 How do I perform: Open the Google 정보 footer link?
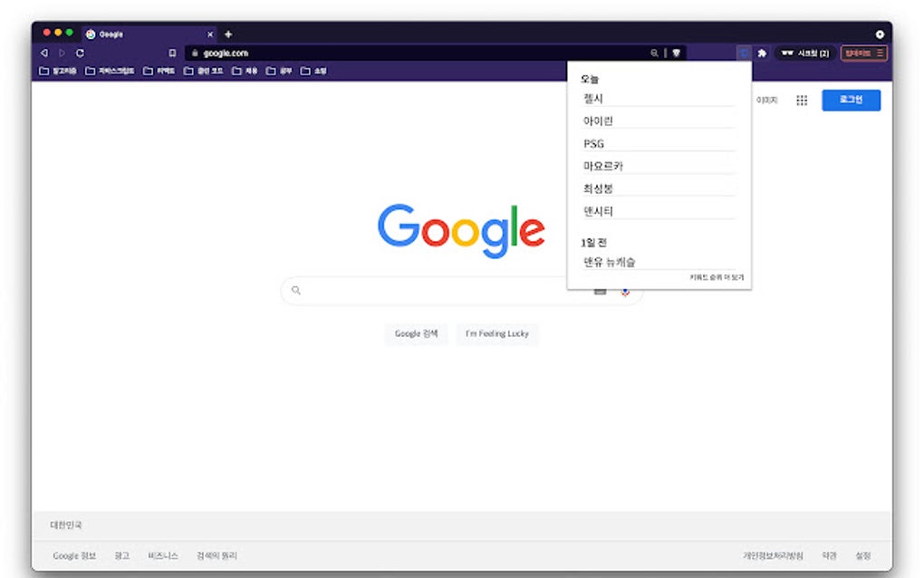point(74,555)
